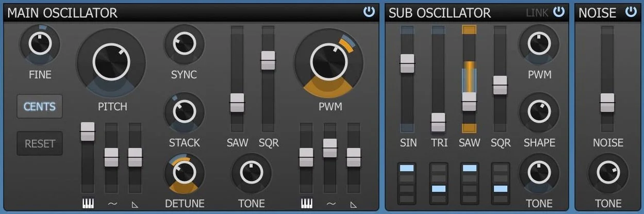Click the SHAPE knob

(539, 112)
